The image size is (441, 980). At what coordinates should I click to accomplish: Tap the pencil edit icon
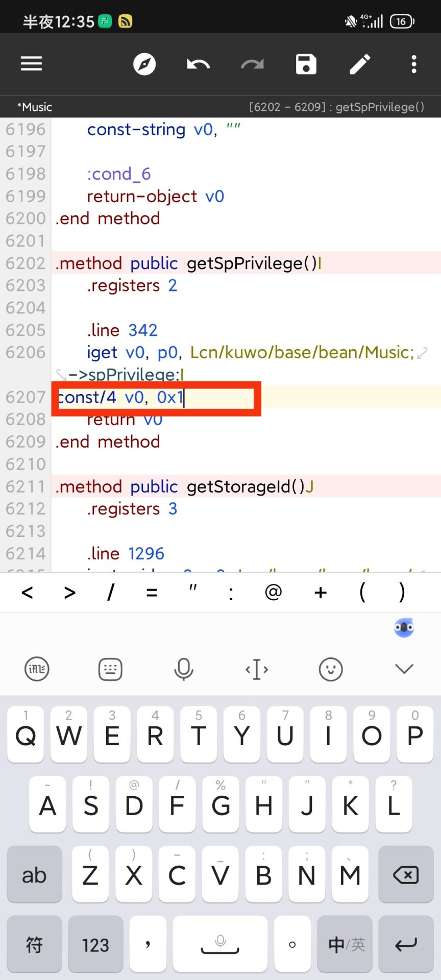360,64
